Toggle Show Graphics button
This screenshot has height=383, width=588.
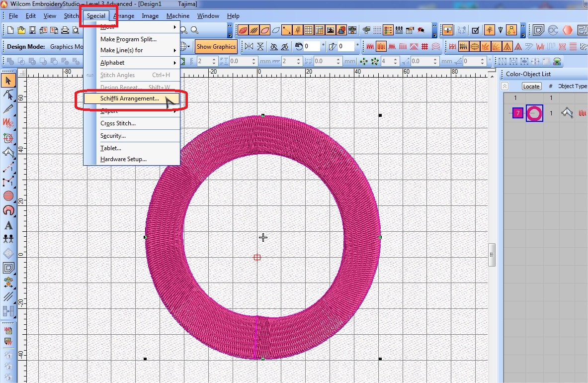(x=216, y=47)
